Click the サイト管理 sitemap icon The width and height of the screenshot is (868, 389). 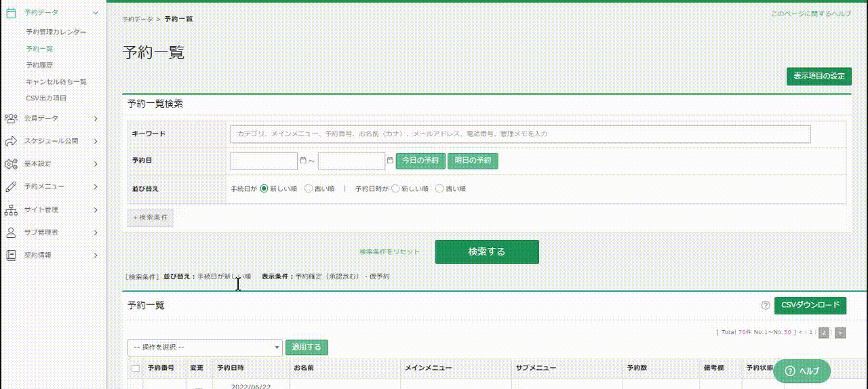coord(11,209)
